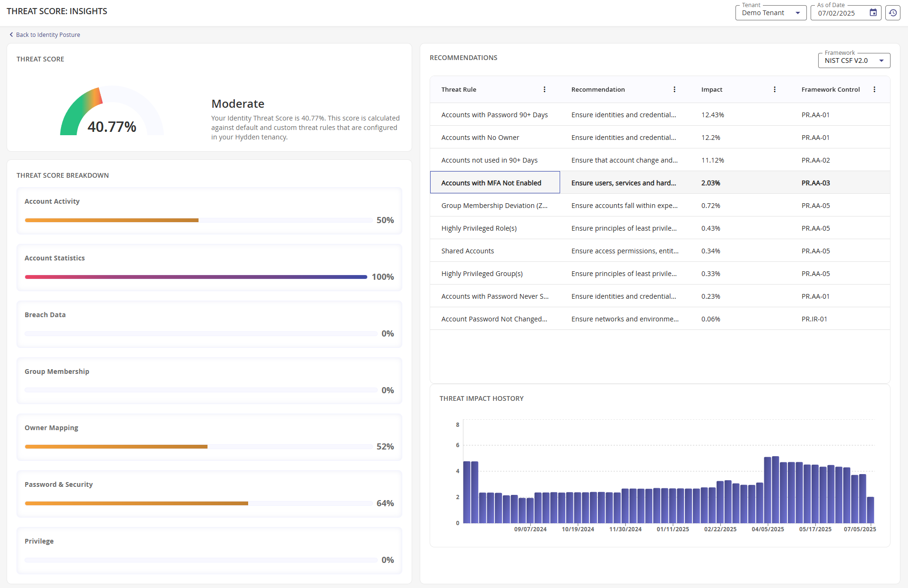Click the back chevron next to Identity Posture

pyautogui.click(x=11, y=34)
